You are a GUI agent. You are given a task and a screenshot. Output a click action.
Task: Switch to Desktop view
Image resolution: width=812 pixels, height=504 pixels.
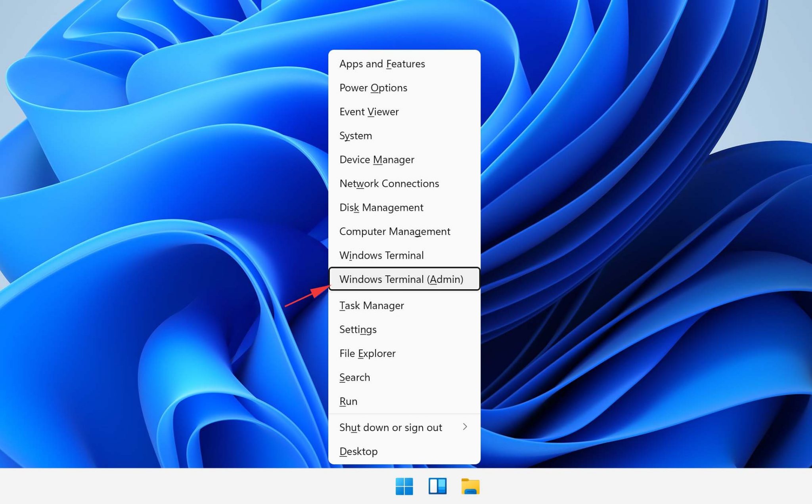[x=358, y=451]
